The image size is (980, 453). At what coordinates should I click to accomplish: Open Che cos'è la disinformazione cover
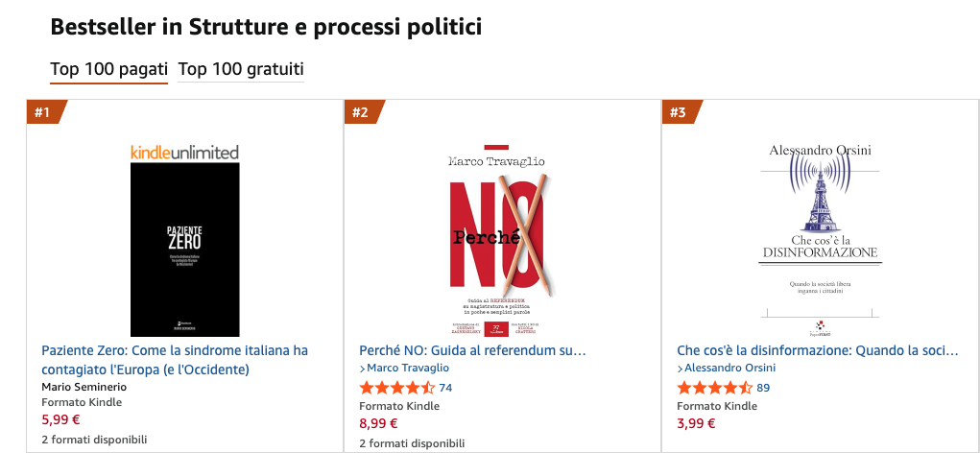click(x=820, y=238)
